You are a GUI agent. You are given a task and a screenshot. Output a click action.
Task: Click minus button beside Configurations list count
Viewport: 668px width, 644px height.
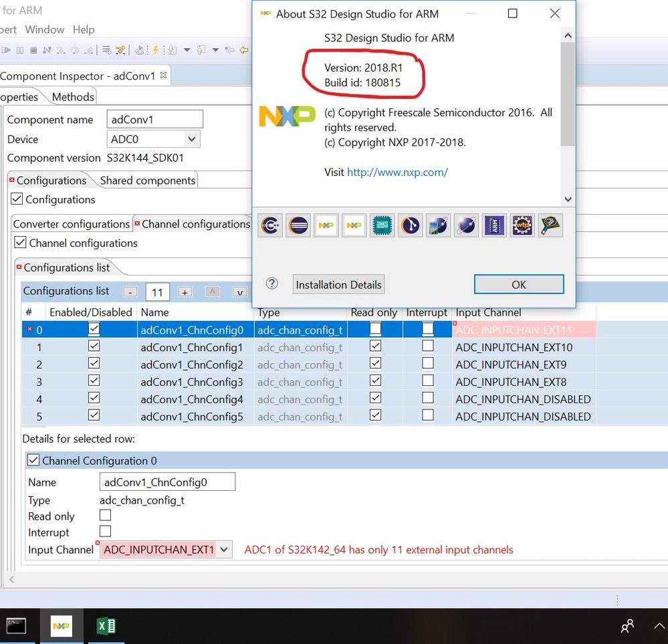click(x=130, y=292)
